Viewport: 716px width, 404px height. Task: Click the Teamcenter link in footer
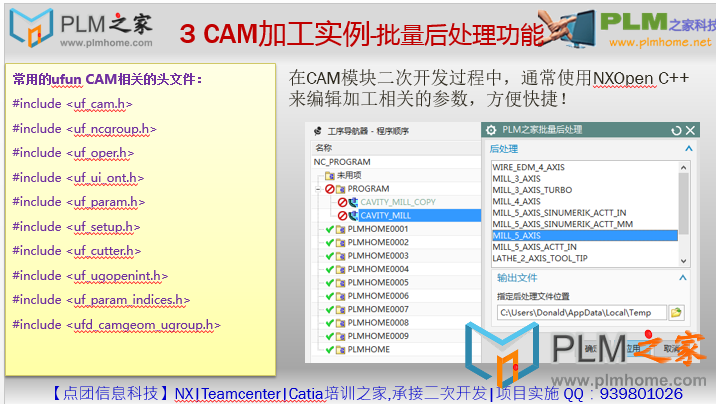point(241,394)
